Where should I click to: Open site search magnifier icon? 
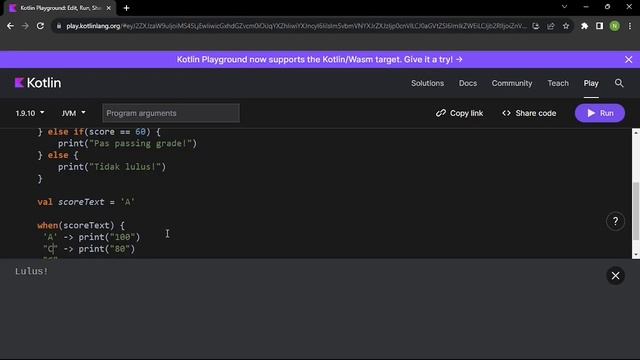(619, 83)
